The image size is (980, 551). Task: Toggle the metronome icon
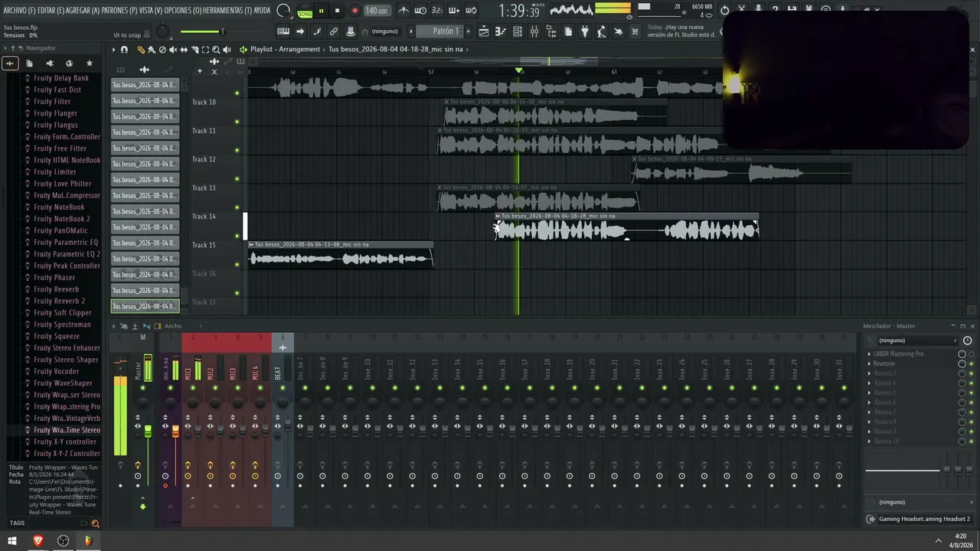coord(403,11)
